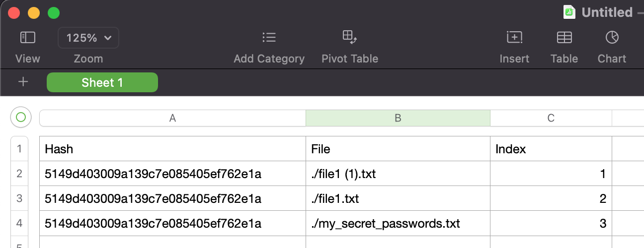The image size is (644, 248).
Task: Open the View sidebar options icon
Action: point(27,38)
